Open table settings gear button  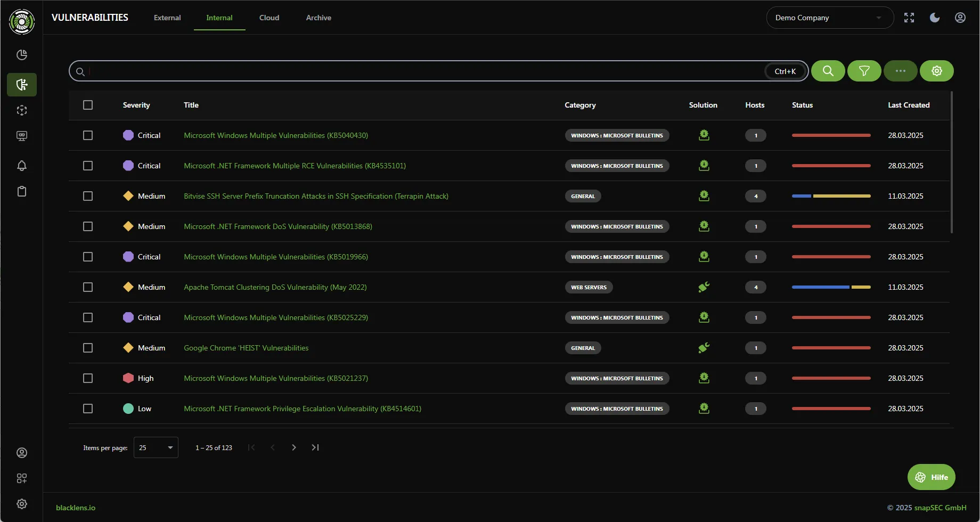[937, 71]
